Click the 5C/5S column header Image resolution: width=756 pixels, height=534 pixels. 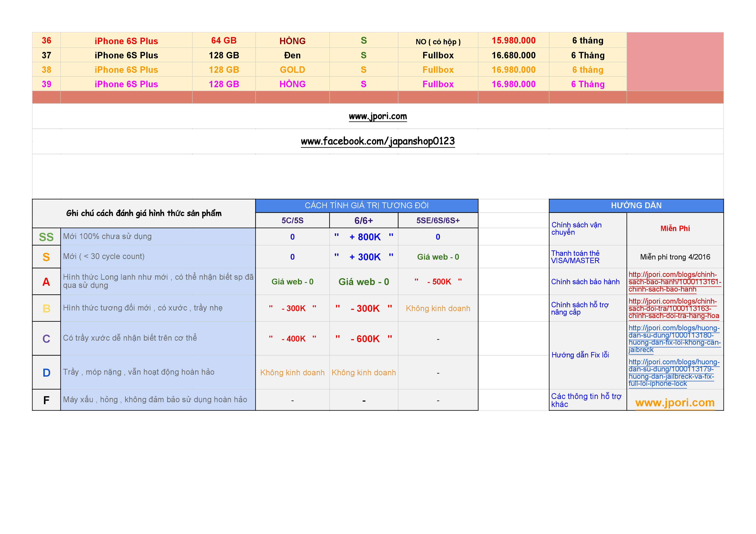coord(292,220)
